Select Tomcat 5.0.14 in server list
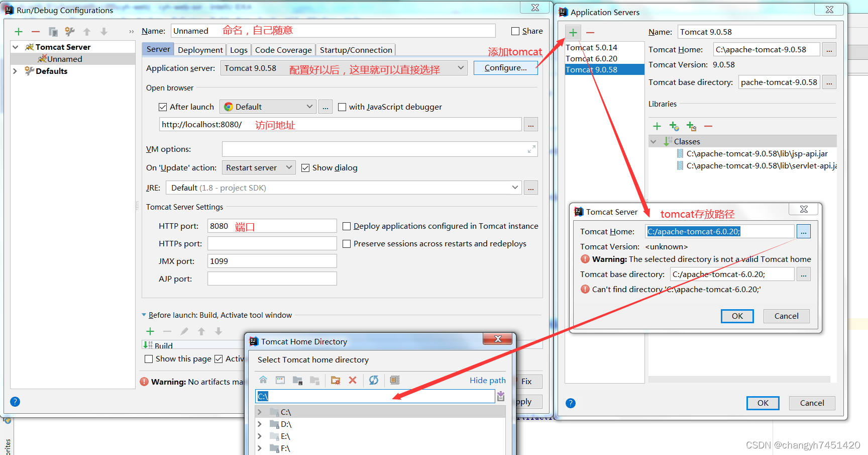868x455 pixels. pos(605,47)
